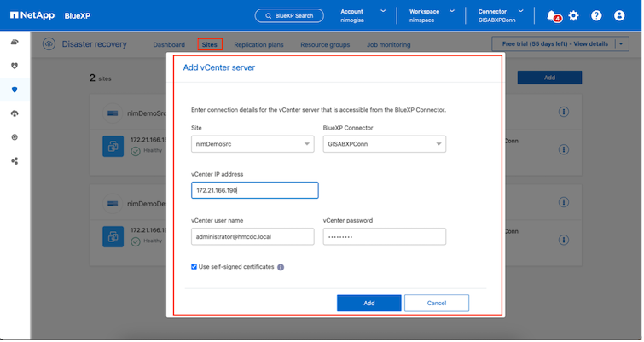Screen dimensions: 644x342
Task: Click the Storage icon at top of sidebar
Action: 15,42
